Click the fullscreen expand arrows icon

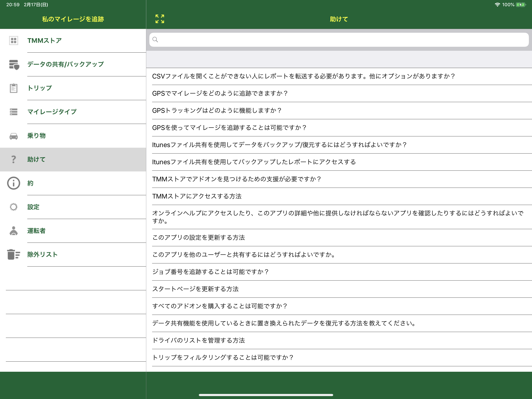(x=160, y=19)
